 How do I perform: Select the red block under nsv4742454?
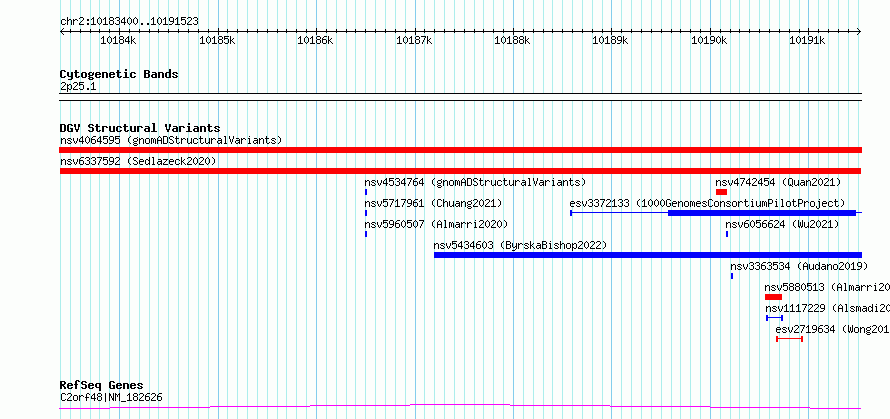721,192
